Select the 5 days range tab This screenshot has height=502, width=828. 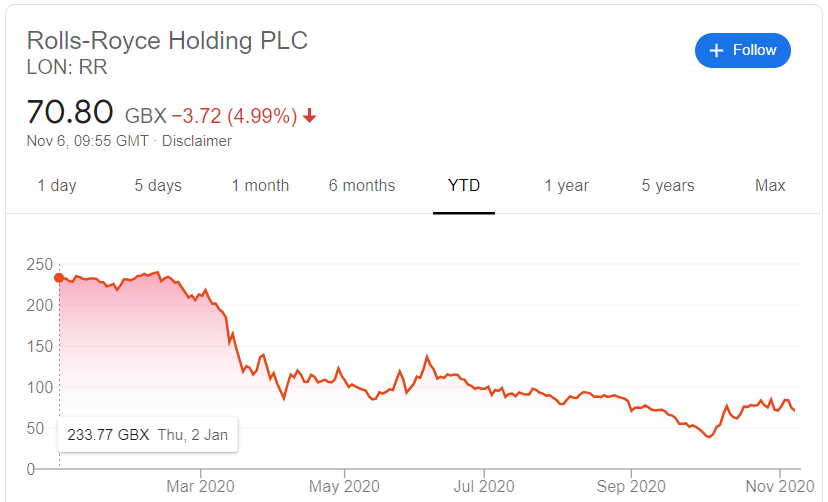pos(158,186)
